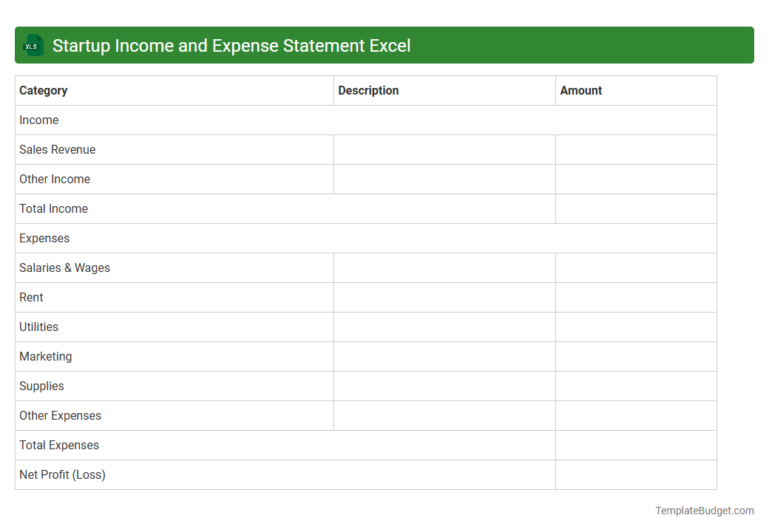Select the Utilities row label
The height and width of the screenshot is (532, 769).
coord(38,327)
